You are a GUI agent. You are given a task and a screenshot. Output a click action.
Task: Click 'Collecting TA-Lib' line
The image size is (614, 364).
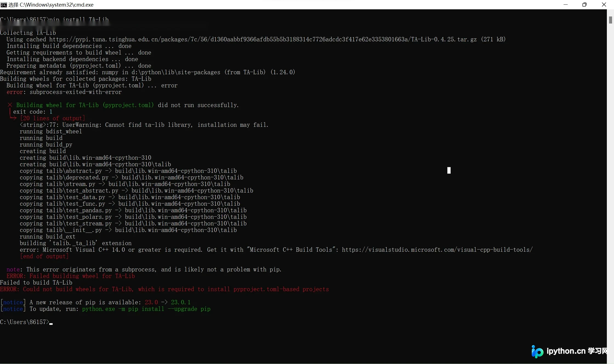point(28,33)
